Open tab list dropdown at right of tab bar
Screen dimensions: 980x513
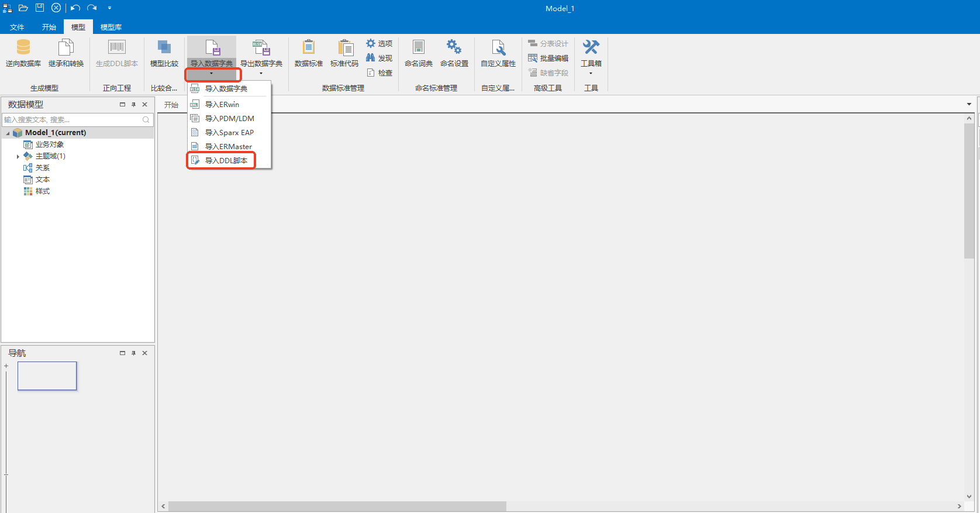(969, 104)
